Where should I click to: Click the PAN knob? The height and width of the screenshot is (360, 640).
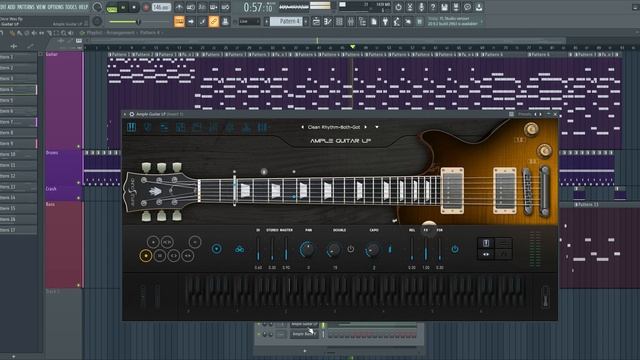point(307,249)
